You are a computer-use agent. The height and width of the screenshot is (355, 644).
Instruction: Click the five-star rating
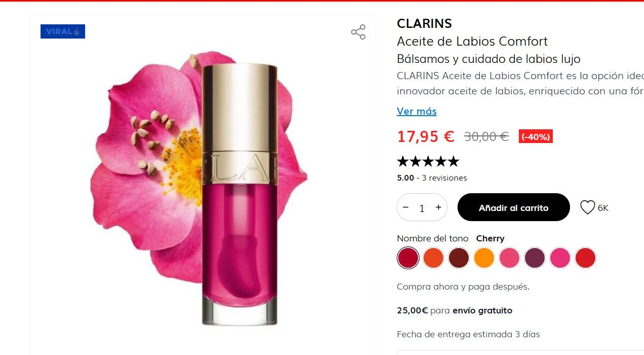tap(428, 162)
